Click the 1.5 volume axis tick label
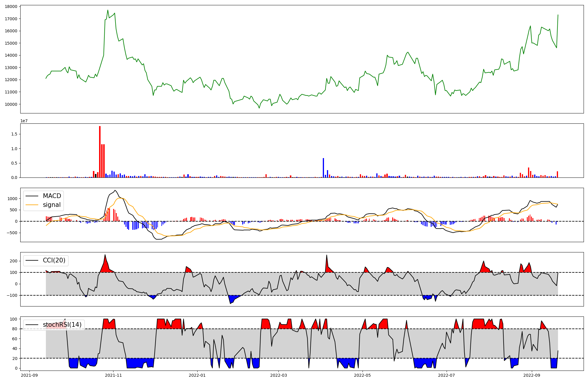This screenshot has height=382, width=588. click(14, 134)
